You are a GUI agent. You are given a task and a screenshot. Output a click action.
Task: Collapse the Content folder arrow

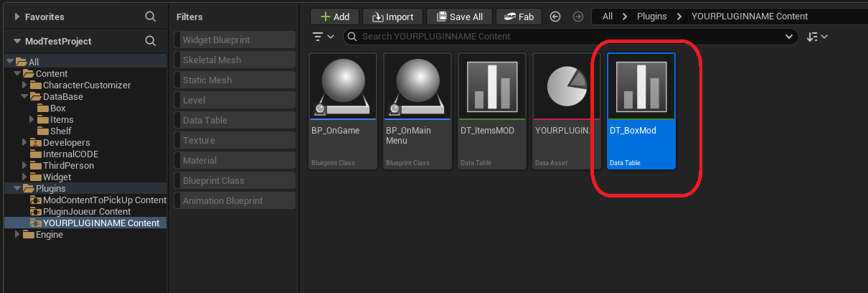coord(17,74)
